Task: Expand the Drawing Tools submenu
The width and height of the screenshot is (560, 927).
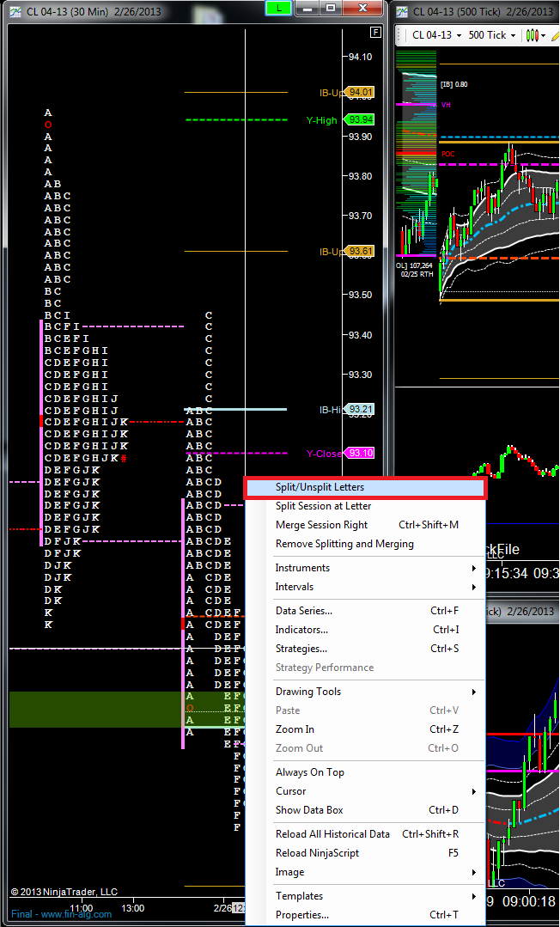Action: pos(365,692)
